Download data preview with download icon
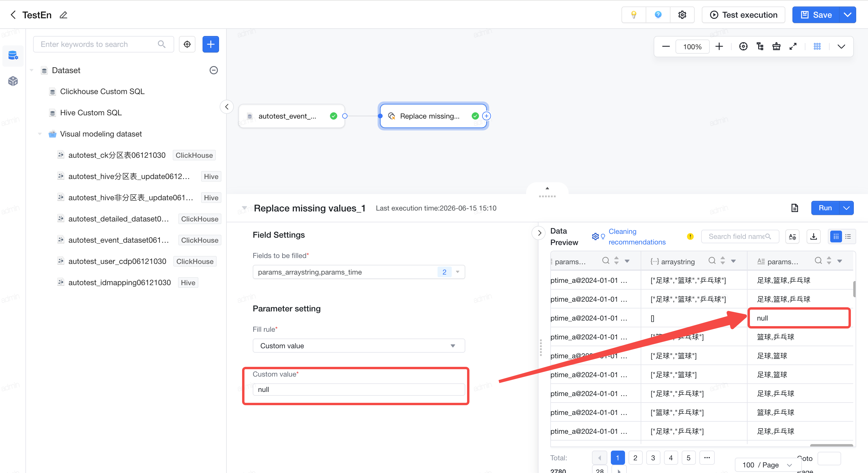868x473 pixels. (813, 236)
